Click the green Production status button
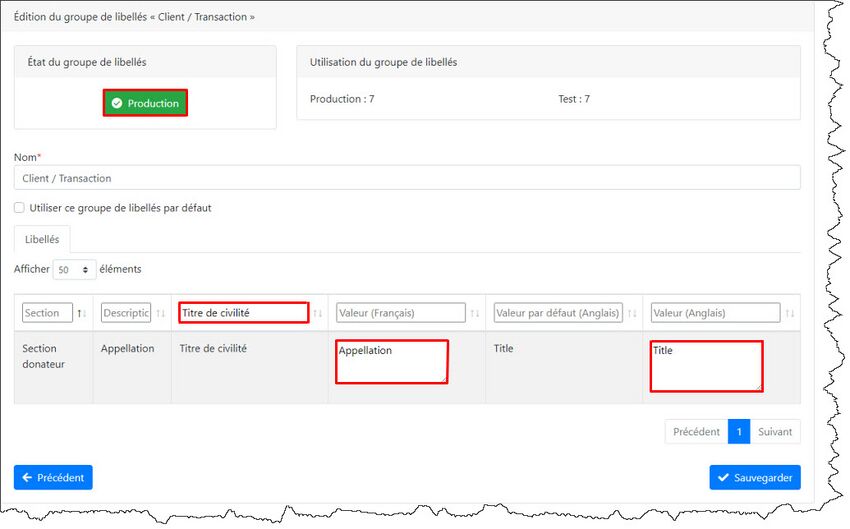Image resolution: width=850 pixels, height=529 pixels. coord(145,103)
